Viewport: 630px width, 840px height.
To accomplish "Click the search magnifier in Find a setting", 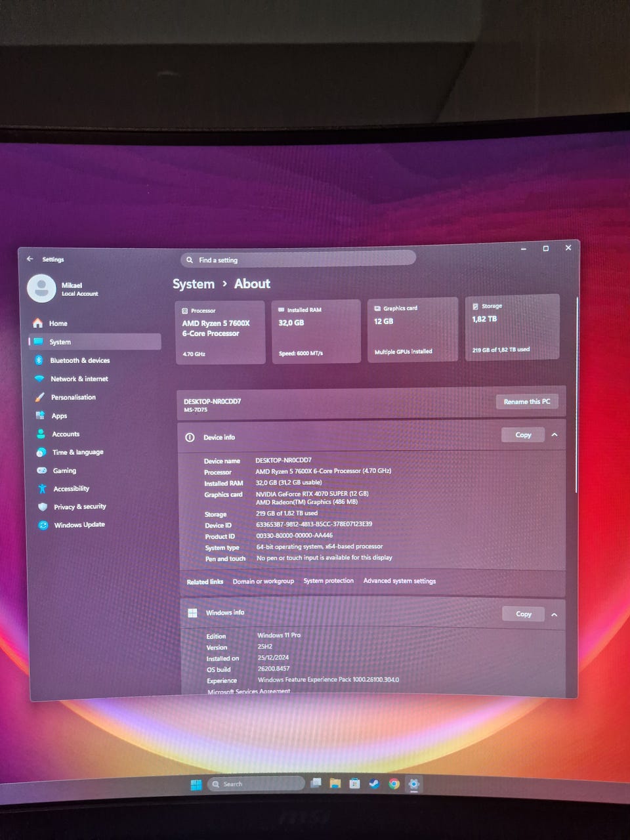I will coord(190,260).
